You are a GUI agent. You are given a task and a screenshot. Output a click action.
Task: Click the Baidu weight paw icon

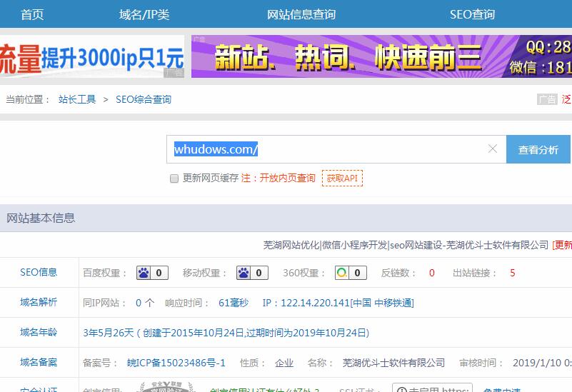coord(144,273)
